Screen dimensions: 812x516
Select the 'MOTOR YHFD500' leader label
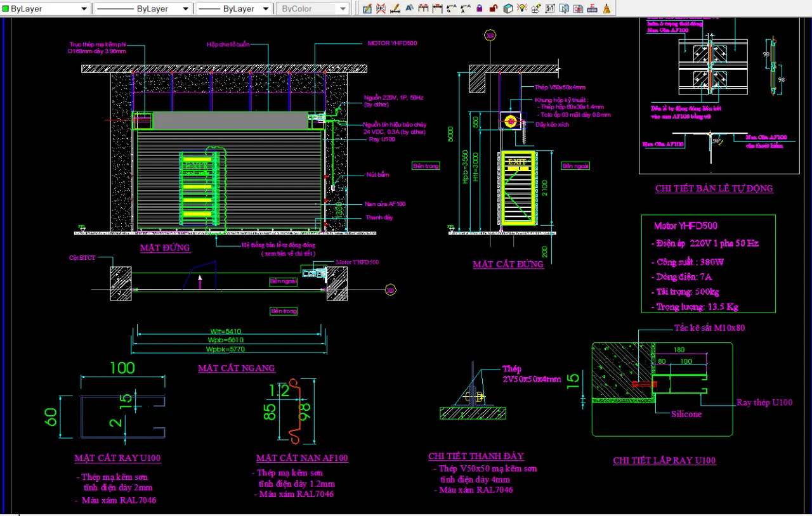coord(392,43)
